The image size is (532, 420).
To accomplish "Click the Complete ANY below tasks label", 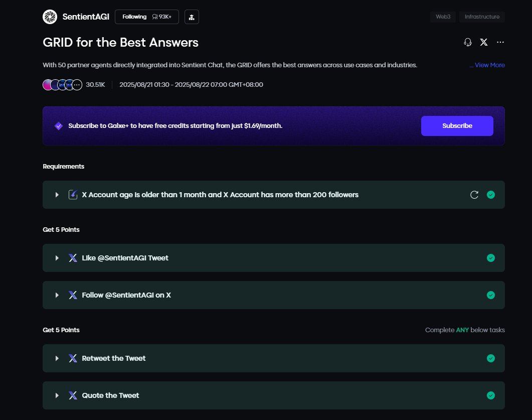I will (x=465, y=330).
